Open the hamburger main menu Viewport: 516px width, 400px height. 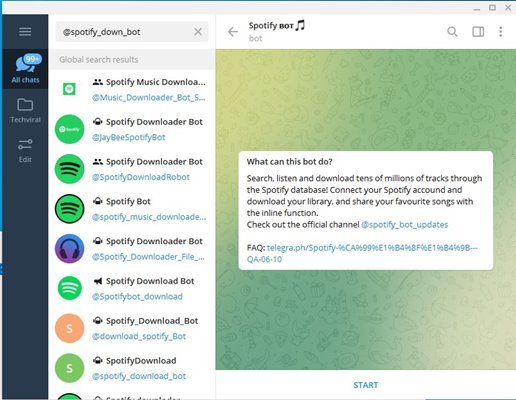pyautogui.click(x=25, y=32)
